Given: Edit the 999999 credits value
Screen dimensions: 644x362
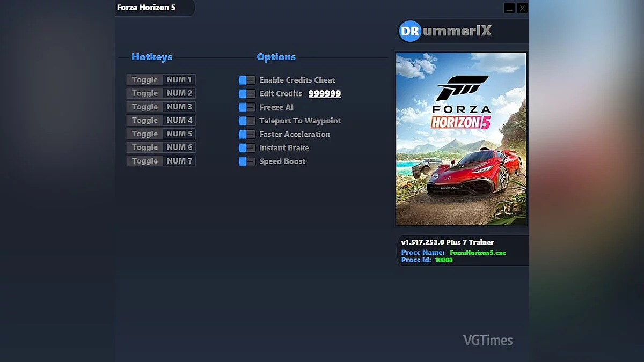Looking at the screenshot, I should (x=325, y=93).
